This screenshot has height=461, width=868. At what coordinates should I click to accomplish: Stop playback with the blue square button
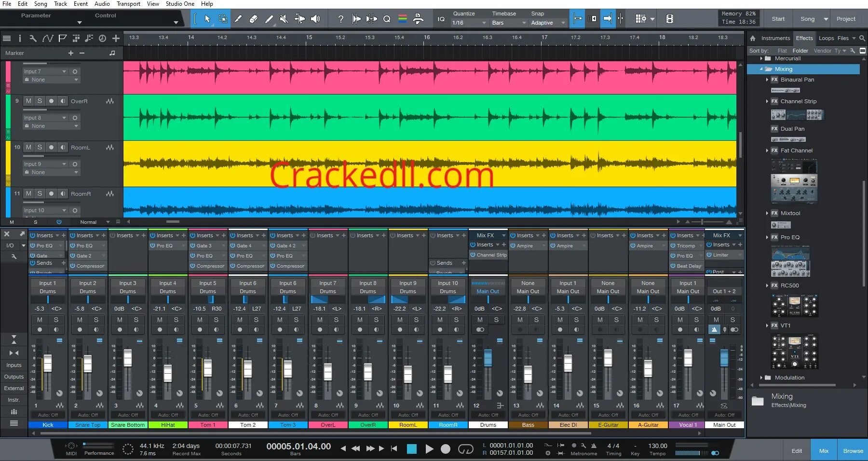(412, 449)
